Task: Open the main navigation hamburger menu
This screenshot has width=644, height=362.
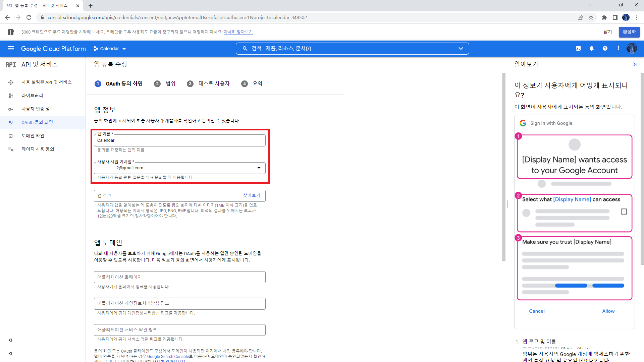Action: pyautogui.click(x=11, y=49)
